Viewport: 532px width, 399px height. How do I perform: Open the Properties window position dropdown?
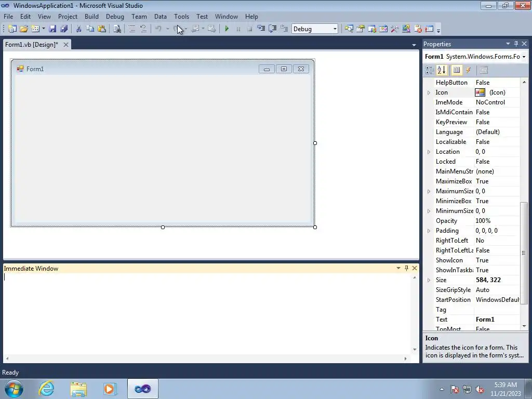[508, 44]
